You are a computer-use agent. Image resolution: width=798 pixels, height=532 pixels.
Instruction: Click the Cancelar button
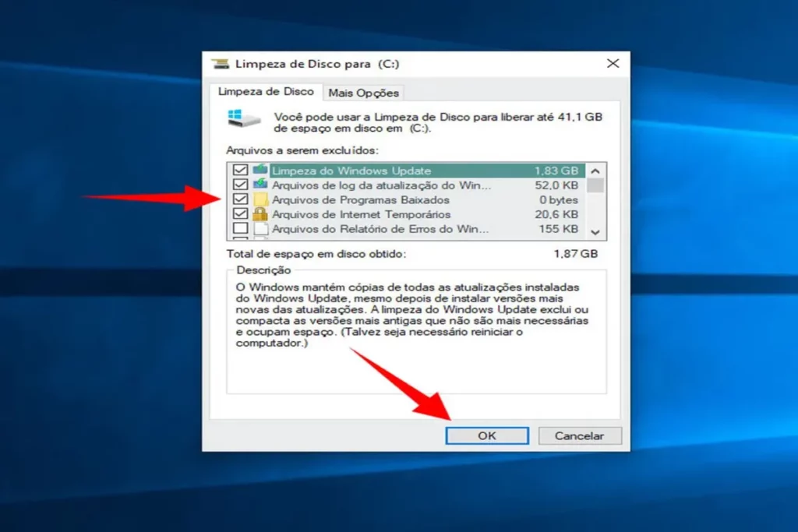click(580, 436)
